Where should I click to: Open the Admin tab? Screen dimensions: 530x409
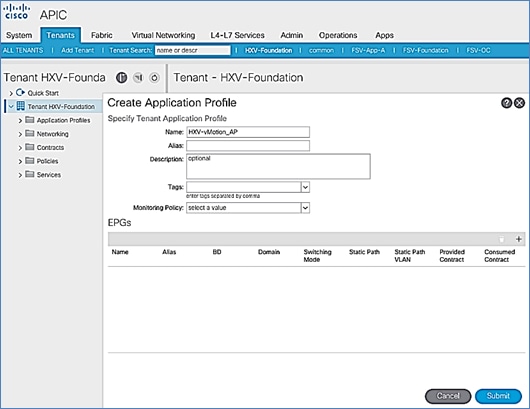292,35
